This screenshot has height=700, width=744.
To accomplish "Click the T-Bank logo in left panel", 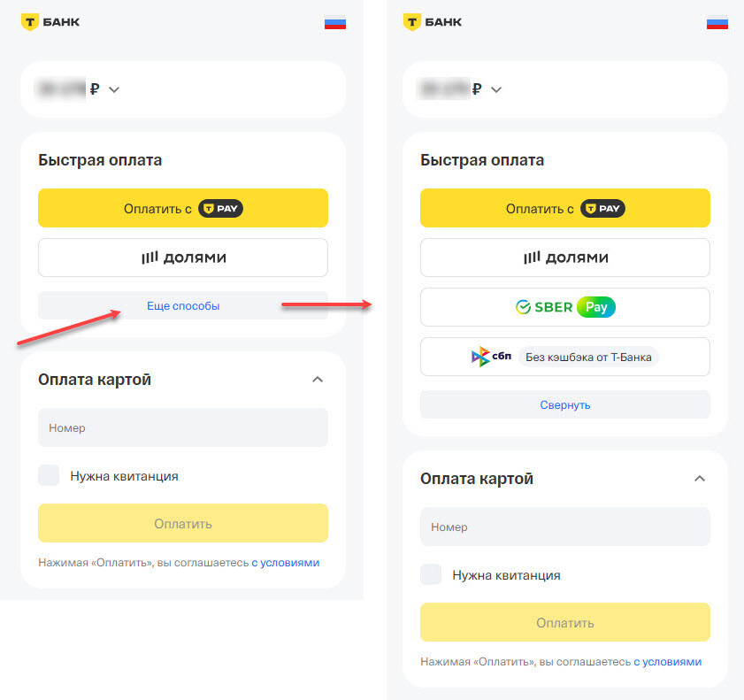I will (50, 22).
